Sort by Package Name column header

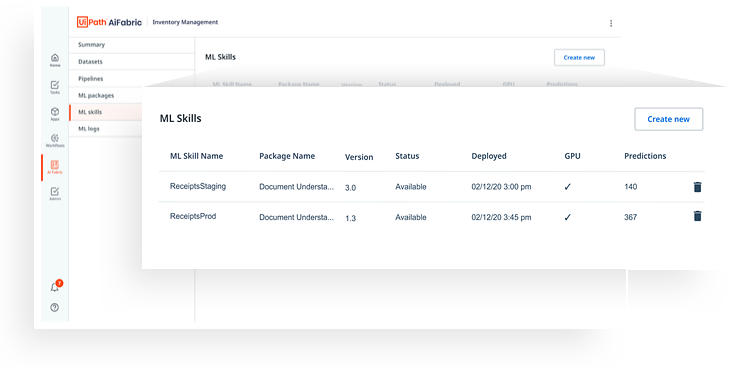pyautogui.click(x=287, y=156)
